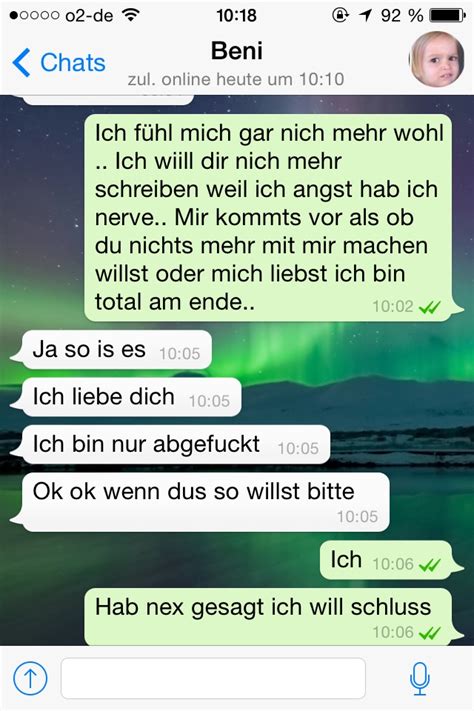Image resolution: width=474 pixels, height=711 pixels.
Task: Focus the message text input field
Action: pyautogui.click(x=213, y=678)
